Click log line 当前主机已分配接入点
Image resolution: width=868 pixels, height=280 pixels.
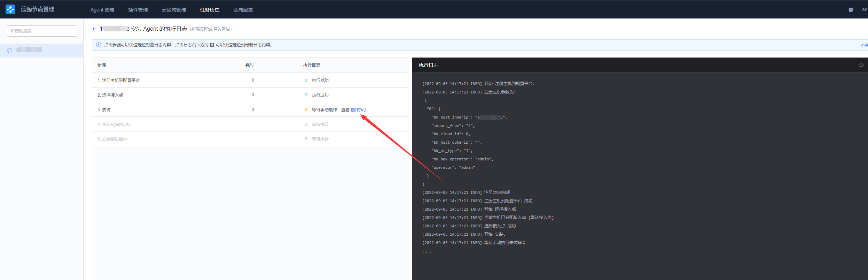coord(488,218)
